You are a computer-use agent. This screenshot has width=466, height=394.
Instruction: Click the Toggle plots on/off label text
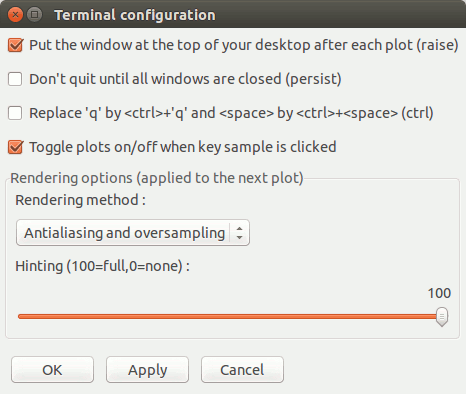coord(183,147)
